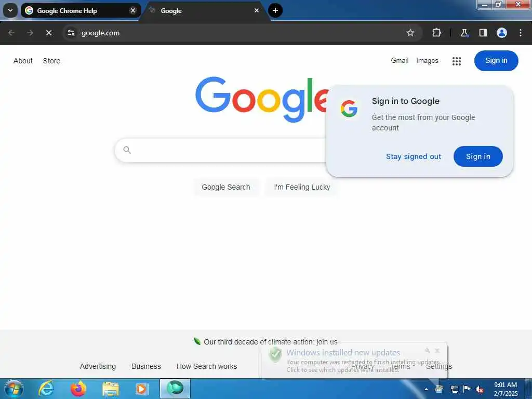The image size is (532, 399).
Task: Go to Google Images
Action: point(427,60)
